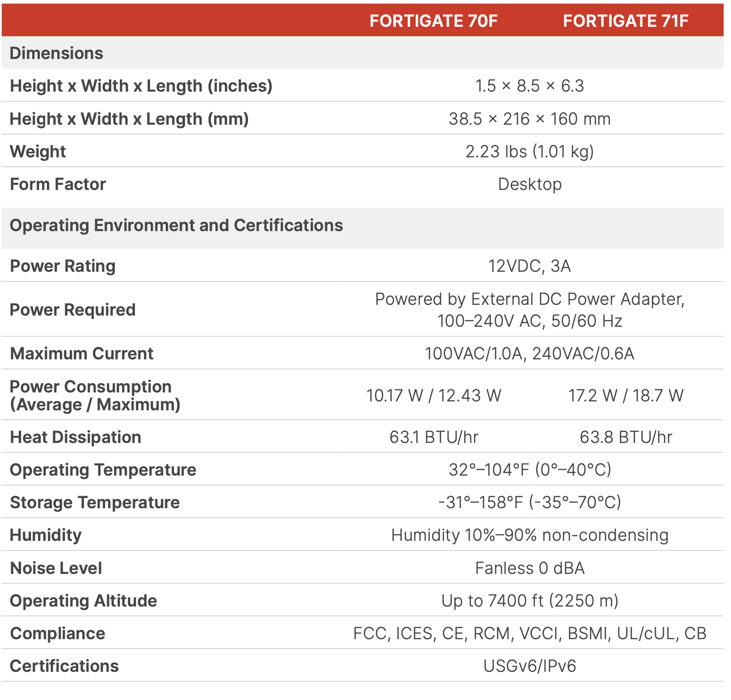The width and height of the screenshot is (731, 700).
Task: Select Powered by External DC Power Adapter text
Action: point(529,299)
